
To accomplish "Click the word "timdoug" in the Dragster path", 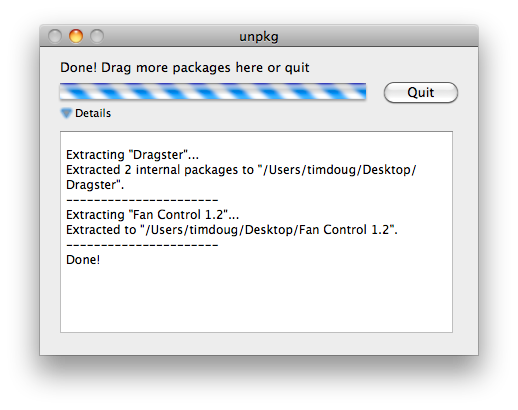I will pos(331,170).
